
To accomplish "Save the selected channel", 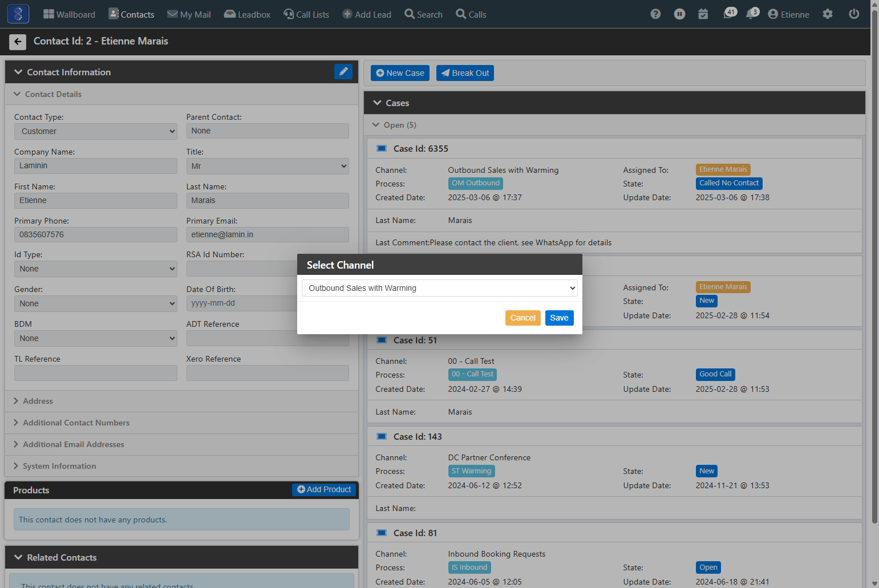I will pos(559,318).
